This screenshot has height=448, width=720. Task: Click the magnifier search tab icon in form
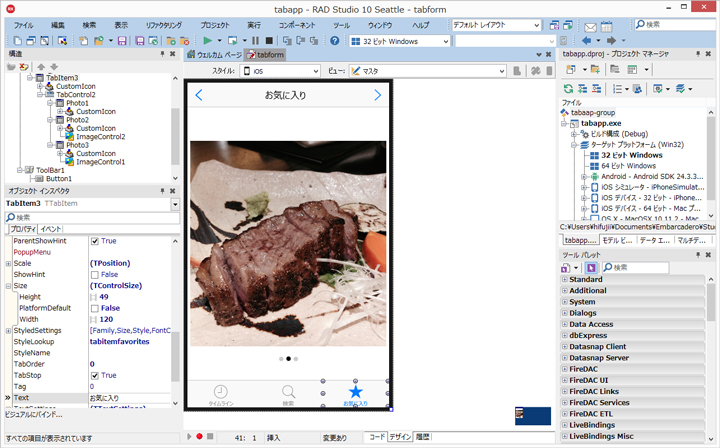pyautogui.click(x=288, y=392)
